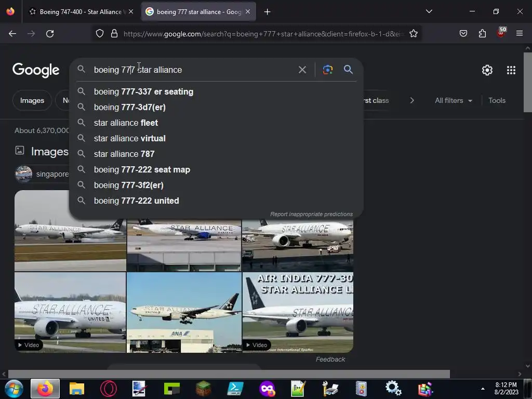The width and height of the screenshot is (532, 399).
Task: List all tabs dropdown arrow
Action: [x=429, y=11]
